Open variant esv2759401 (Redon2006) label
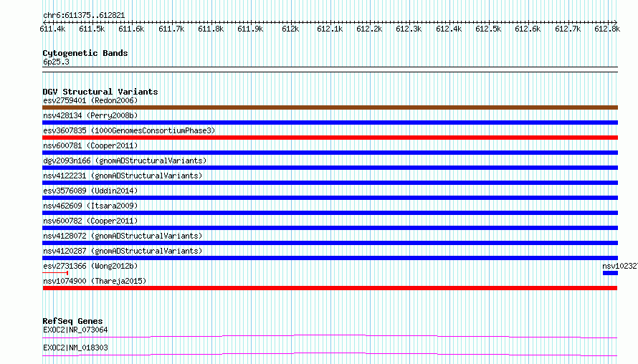This screenshot has height=364, width=638. [90, 100]
